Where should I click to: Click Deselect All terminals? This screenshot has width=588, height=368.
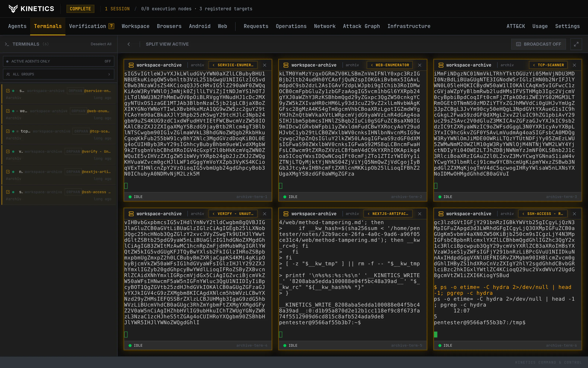click(101, 44)
